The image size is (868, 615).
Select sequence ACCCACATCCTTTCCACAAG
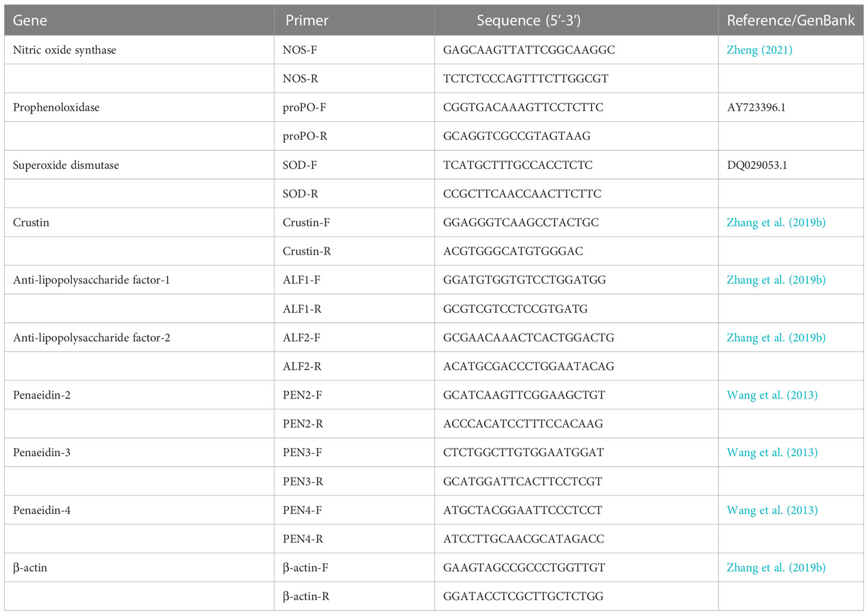pos(523,424)
